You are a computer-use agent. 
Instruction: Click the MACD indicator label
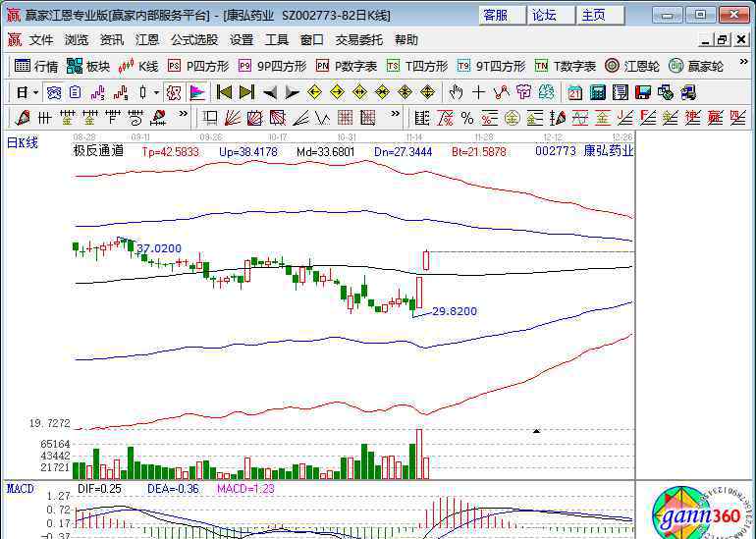click(21, 489)
